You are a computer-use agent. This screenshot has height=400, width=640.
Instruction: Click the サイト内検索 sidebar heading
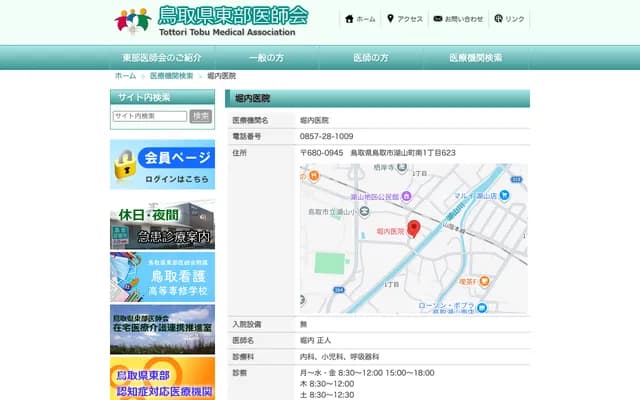[144, 98]
